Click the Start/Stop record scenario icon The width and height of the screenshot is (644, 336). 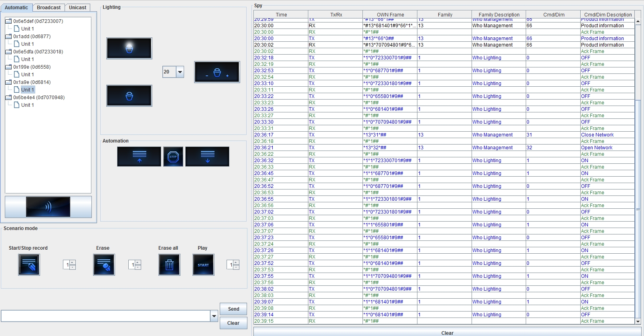(29, 265)
